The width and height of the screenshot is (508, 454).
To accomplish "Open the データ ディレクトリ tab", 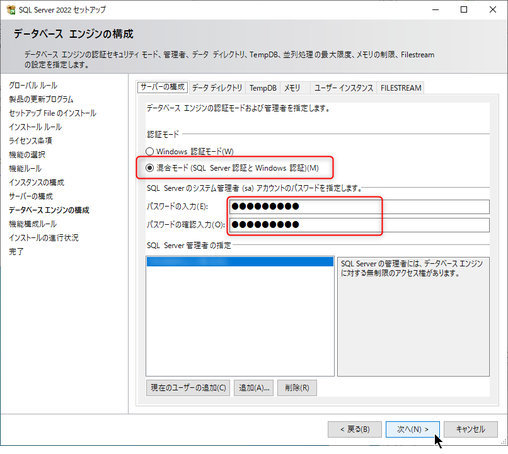I will click(217, 88).
